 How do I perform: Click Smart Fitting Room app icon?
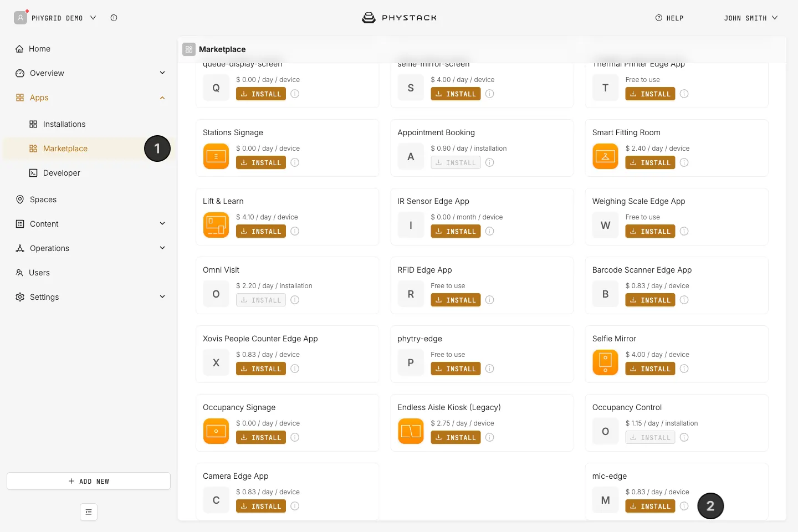click(x=605, y=156)
